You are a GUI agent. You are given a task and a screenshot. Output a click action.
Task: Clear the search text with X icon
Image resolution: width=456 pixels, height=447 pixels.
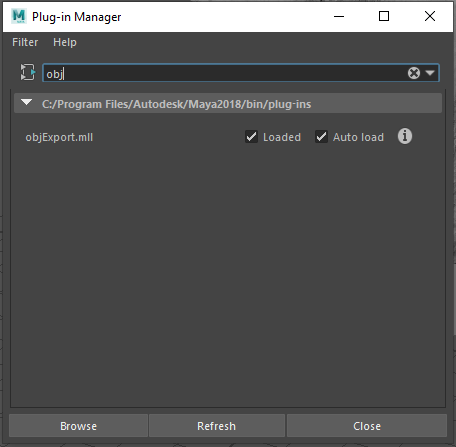[x=414, y=73]
